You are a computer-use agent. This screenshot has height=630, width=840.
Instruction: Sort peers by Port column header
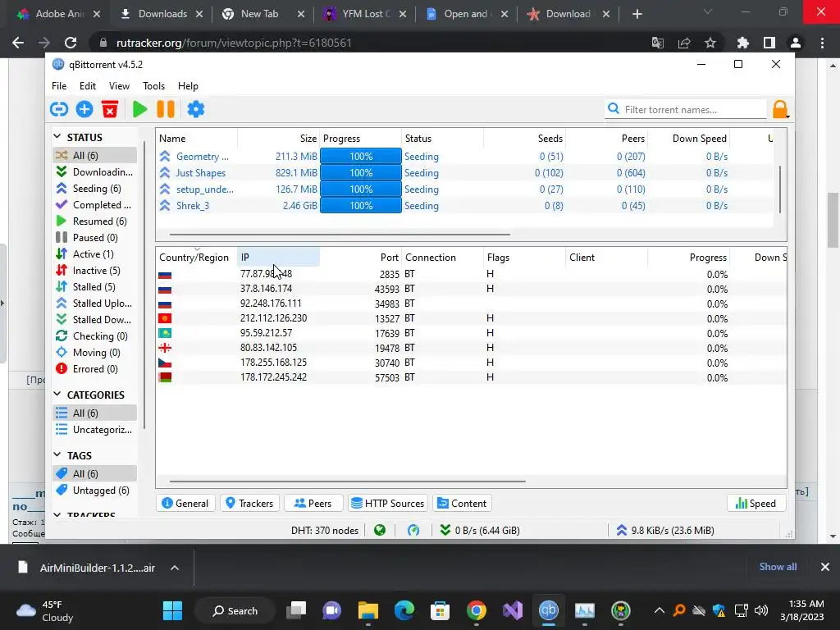coord(361,257)
